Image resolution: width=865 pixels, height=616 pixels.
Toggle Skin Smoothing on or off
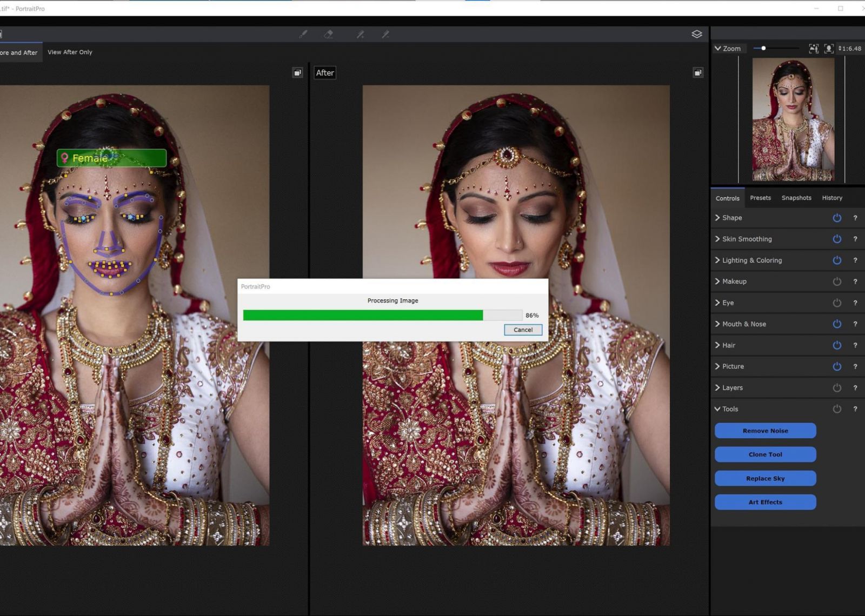click(836, 239)
